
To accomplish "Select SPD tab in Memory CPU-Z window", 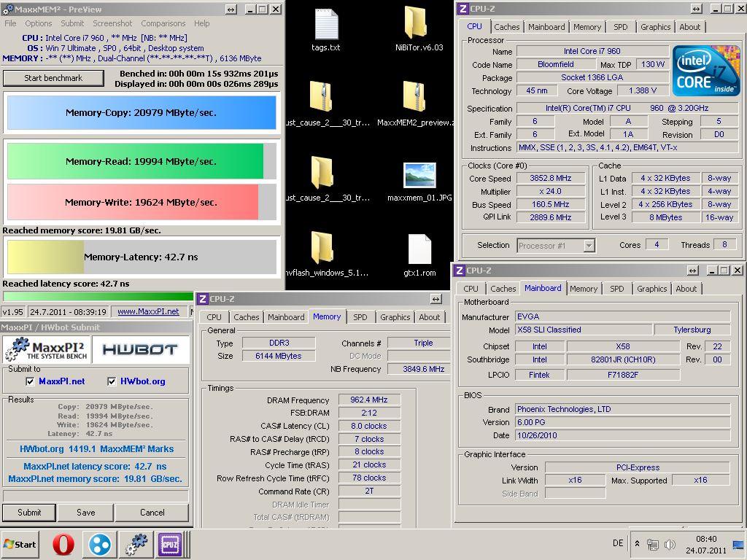I will tap(360, 317).
